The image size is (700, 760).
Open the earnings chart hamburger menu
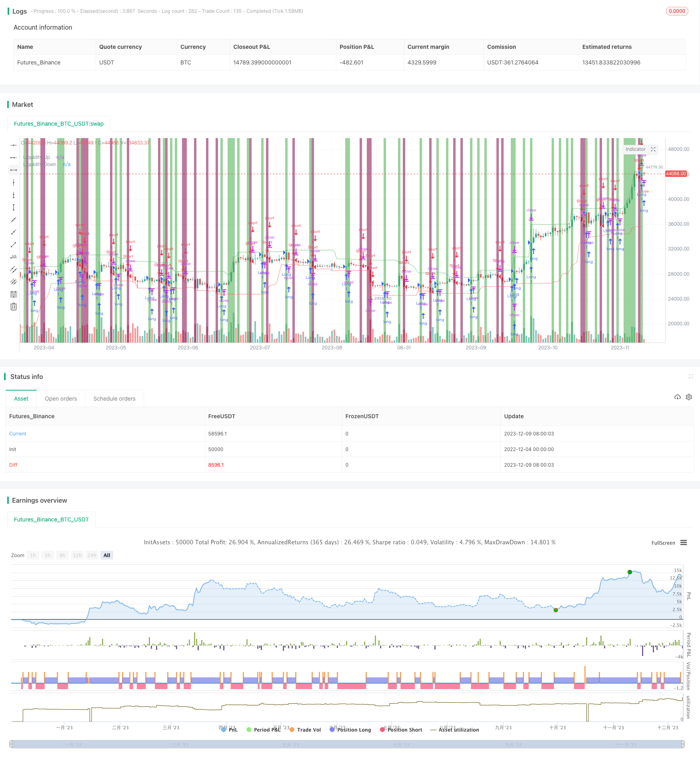point(684,543)
